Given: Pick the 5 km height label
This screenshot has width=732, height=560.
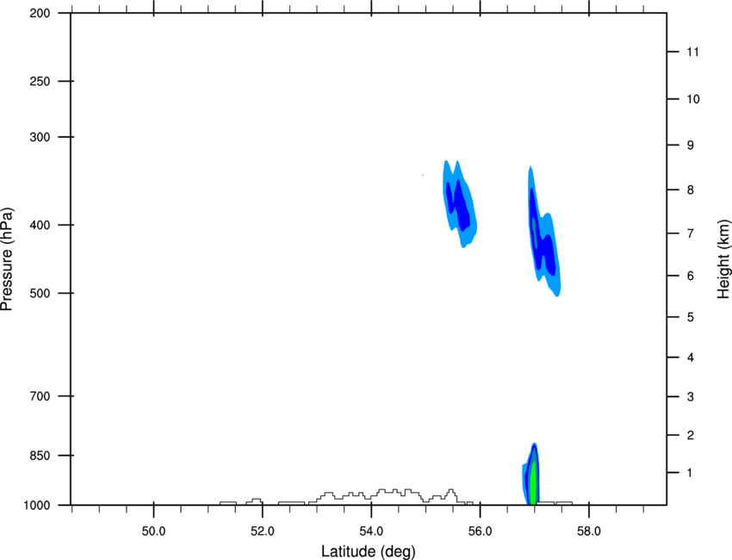Looking at the screenshot, I should coord(691,317).
